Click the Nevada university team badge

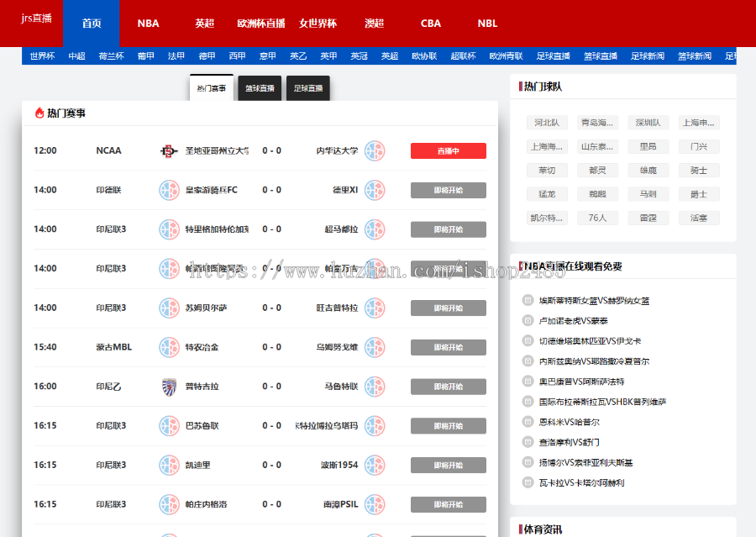coord(375,151)
